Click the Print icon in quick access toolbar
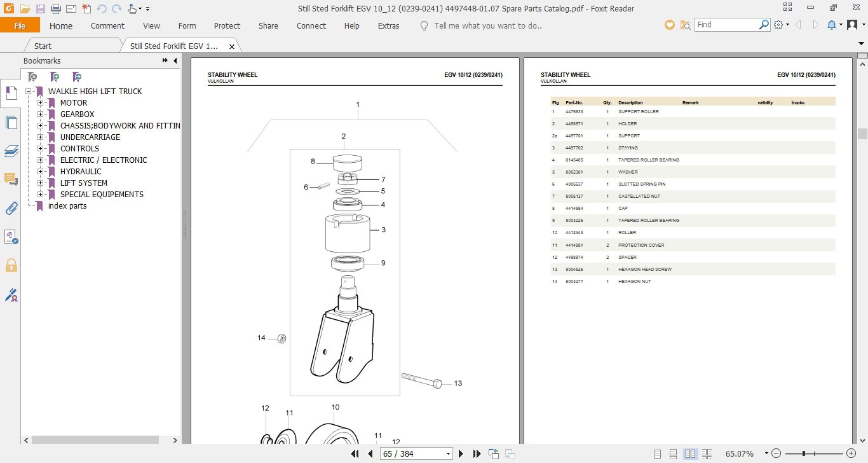The height and width of the screenshot is (463, 868). pyautogui.click(x=55, y=9)
